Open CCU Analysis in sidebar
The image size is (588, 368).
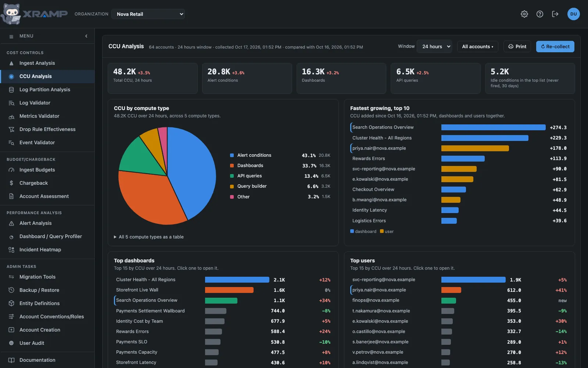coord(47,77)
